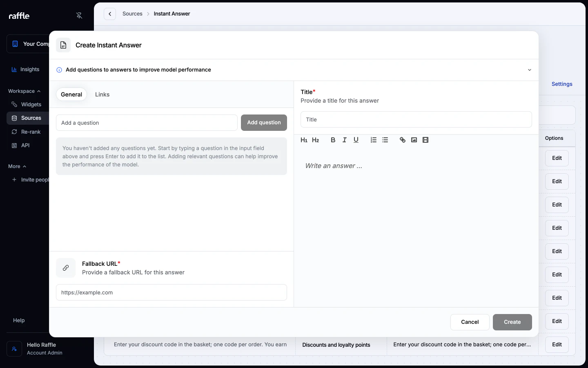This screenshot has width=588, height=368.
Task: Click the Create button
Action: [x=512, y=322]
